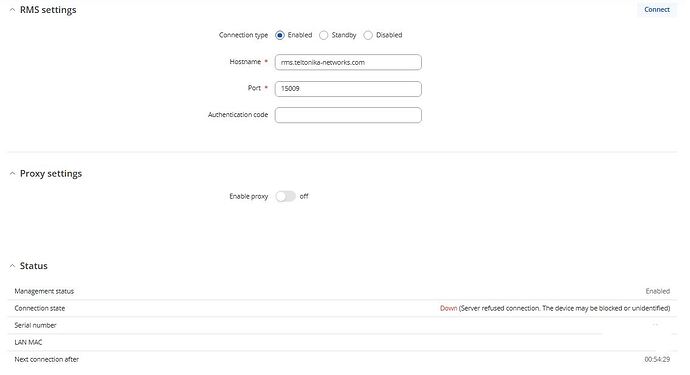Click the Status section heading
Viewport: 690px width, 375px height.
click(x=33, y=266)
